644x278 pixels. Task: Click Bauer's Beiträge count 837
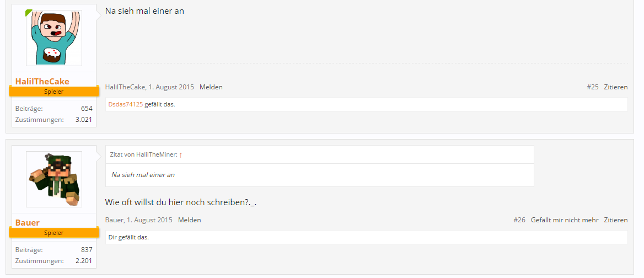[x=87, y=250]
